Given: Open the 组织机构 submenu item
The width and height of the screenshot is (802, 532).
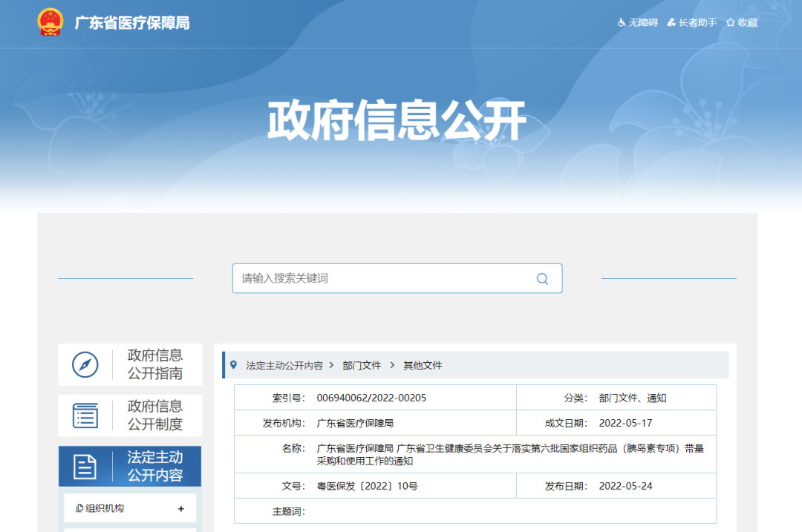Looking at the screenshot, I should click(x=130, y=508).
